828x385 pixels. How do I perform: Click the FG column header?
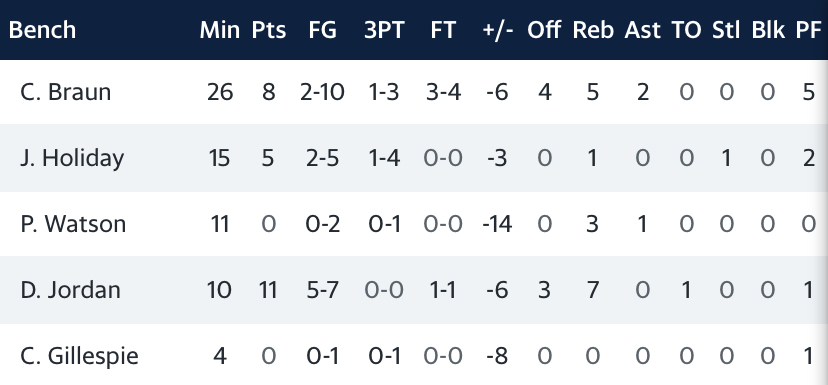pyautogui.click(x=323, y=30)
